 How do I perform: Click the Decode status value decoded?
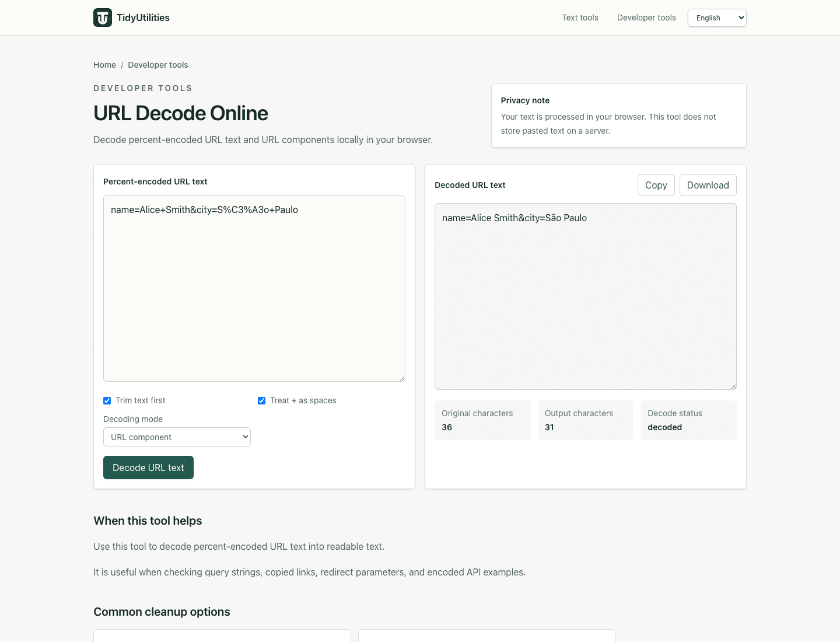pos(664,427)
